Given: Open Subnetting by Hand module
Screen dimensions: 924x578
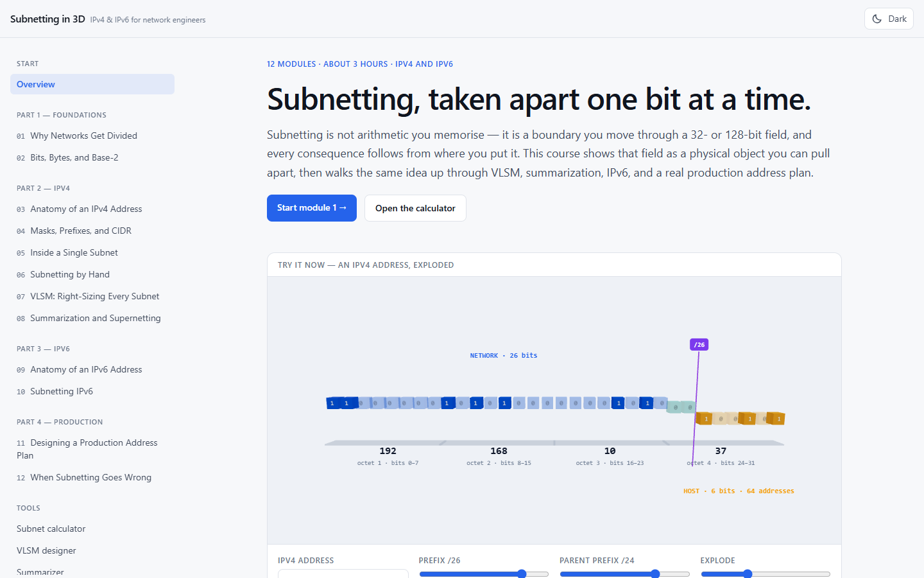Looking at the screenshot, I should pos(92,274).
